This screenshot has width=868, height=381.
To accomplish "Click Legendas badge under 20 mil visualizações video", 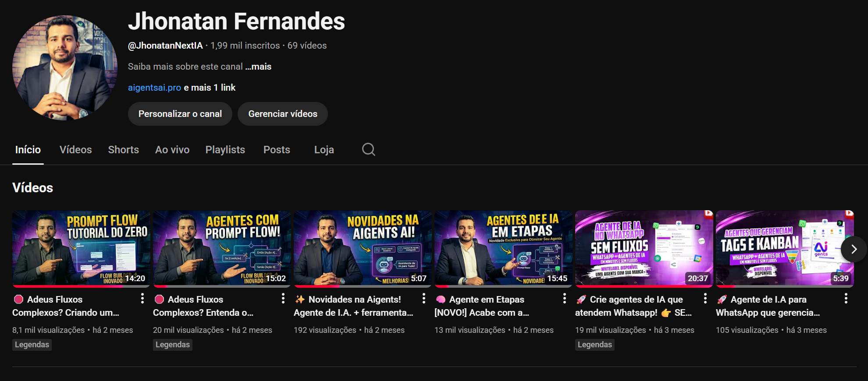I will point(173,345).
